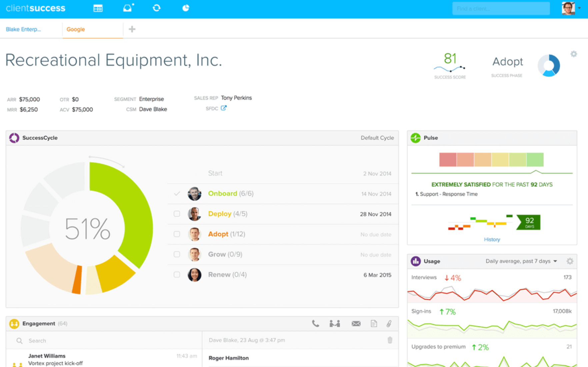
Task: Check off the Deploy step checkbox
Action: click(x=177, y=214)
